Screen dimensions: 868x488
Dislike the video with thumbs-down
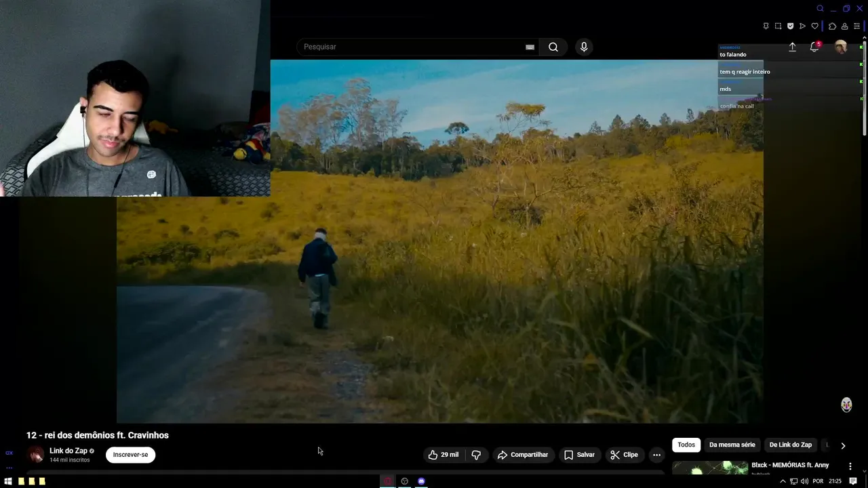(476, 455)
